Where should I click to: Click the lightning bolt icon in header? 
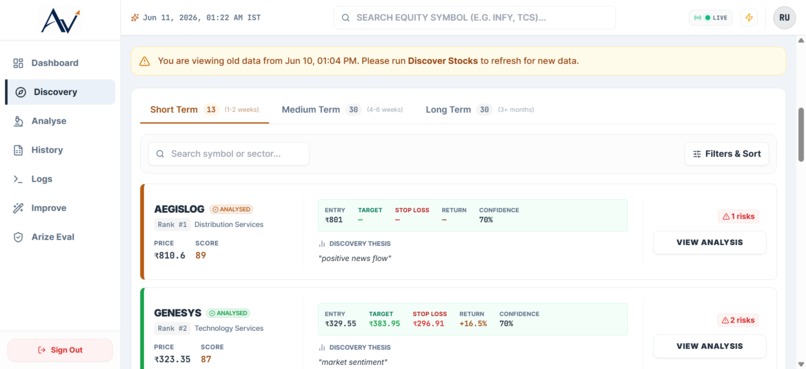coord(749,17)
